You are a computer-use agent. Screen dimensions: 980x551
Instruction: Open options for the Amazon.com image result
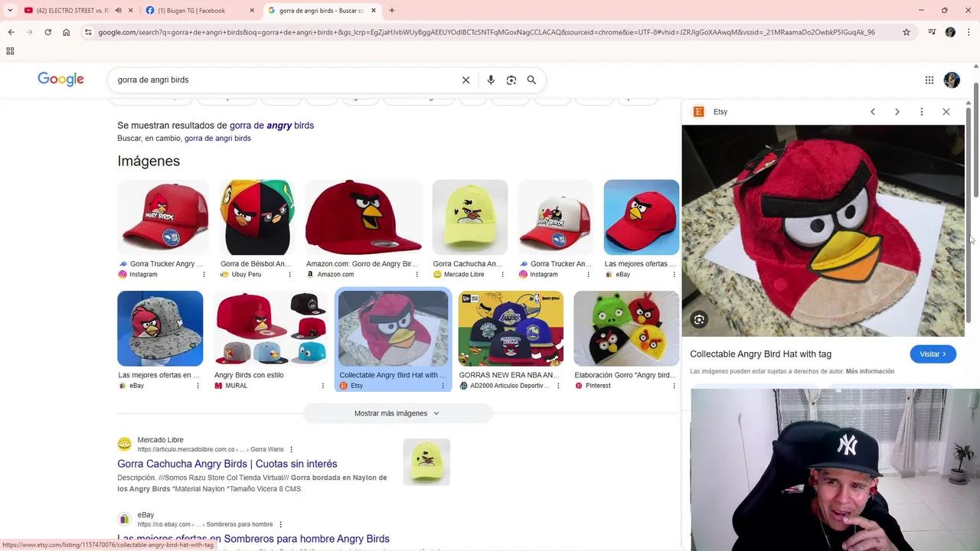(416, 274)
